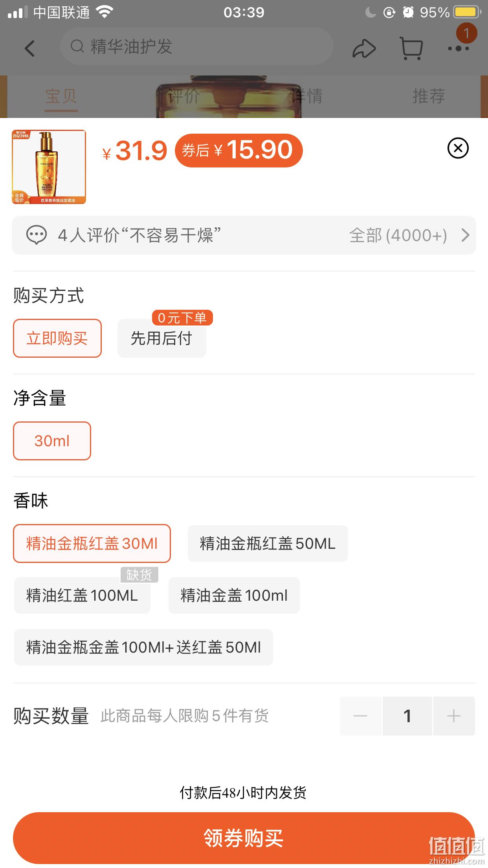The width and height of the screenshot is (488, 868).
Task: Open the share arrow icon
Action: pos(364,48)
